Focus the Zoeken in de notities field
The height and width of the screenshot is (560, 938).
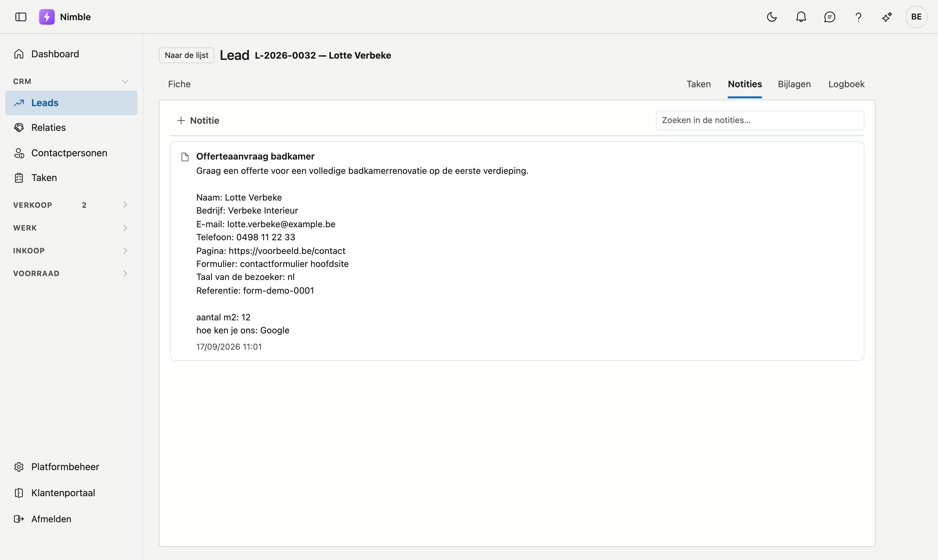click(760, 120)
